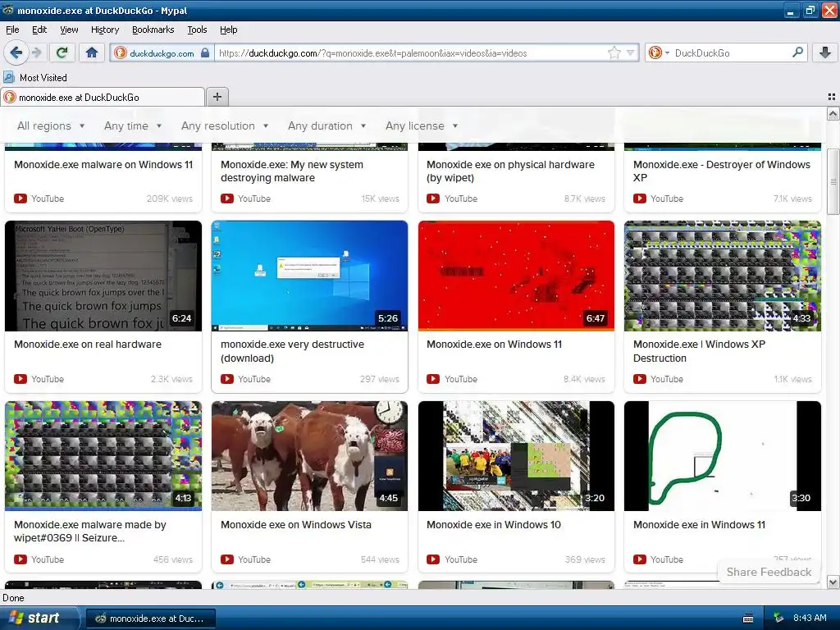Click the address bar URL field
Viewport: 840px width, 630px height.
point(410,53)
